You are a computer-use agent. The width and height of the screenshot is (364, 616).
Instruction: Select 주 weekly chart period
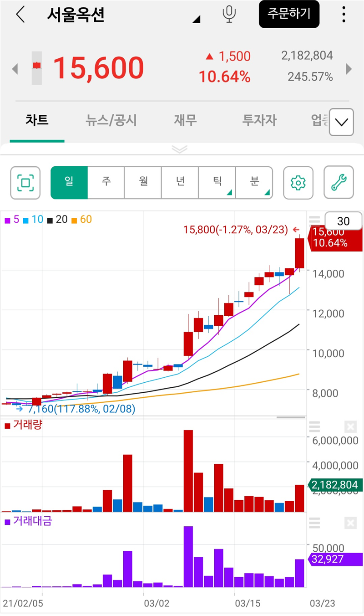tap(106, 183)
